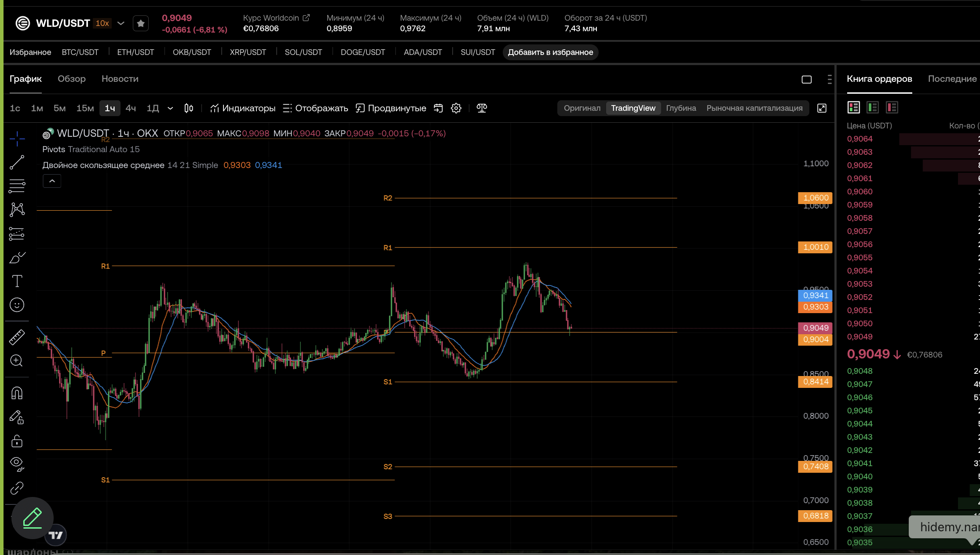Image resolution: width=980 pixels, height=555 pixels.
Task: Click the TradingView logo badge
Action: click(x=56, y=535)
